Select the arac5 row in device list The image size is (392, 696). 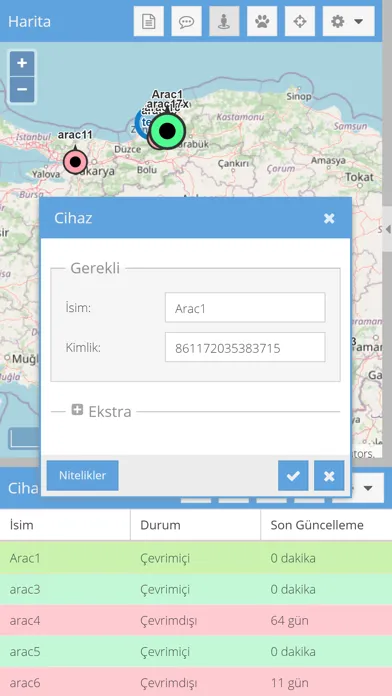pyautogui.click(x=196, y=652)
